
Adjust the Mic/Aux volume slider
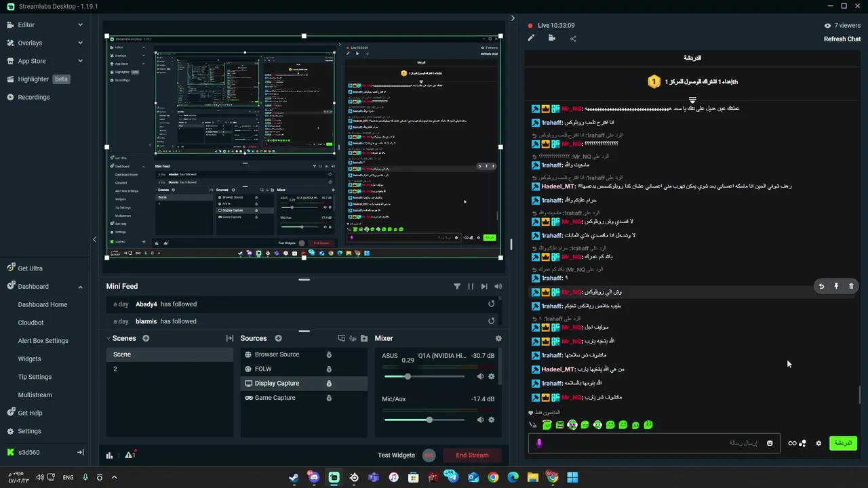[425, 420]
